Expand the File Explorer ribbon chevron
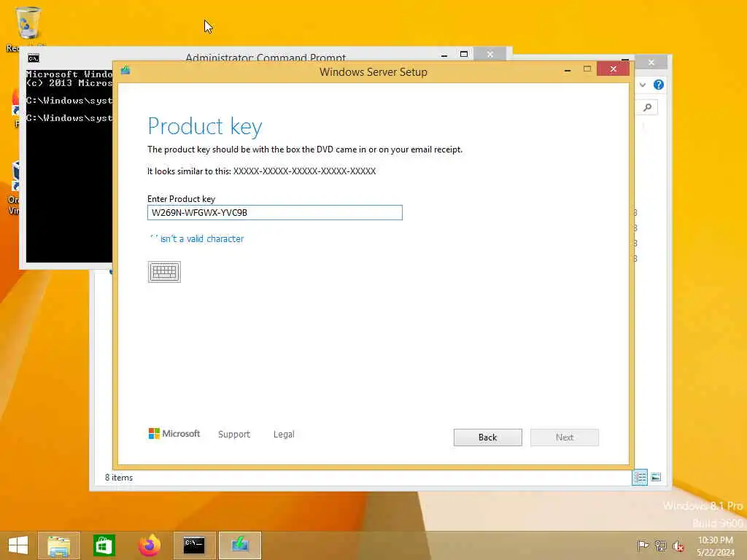 point(643,85)
